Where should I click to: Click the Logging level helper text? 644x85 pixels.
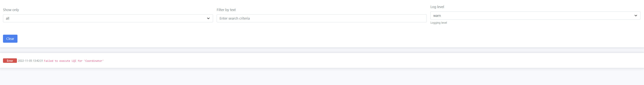pyautogui.click(x=438, y=23)
